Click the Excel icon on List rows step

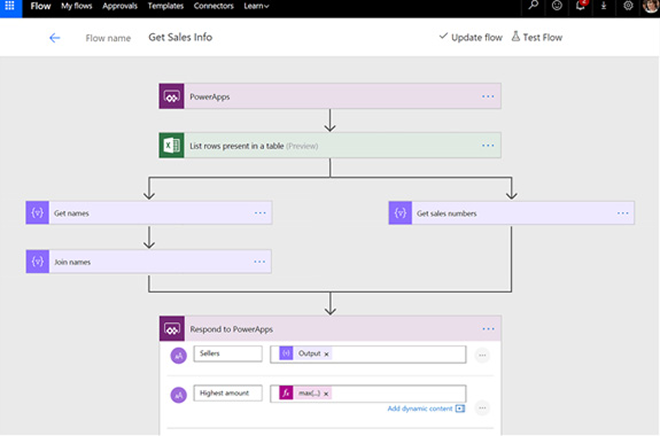[x=171, y=145]
